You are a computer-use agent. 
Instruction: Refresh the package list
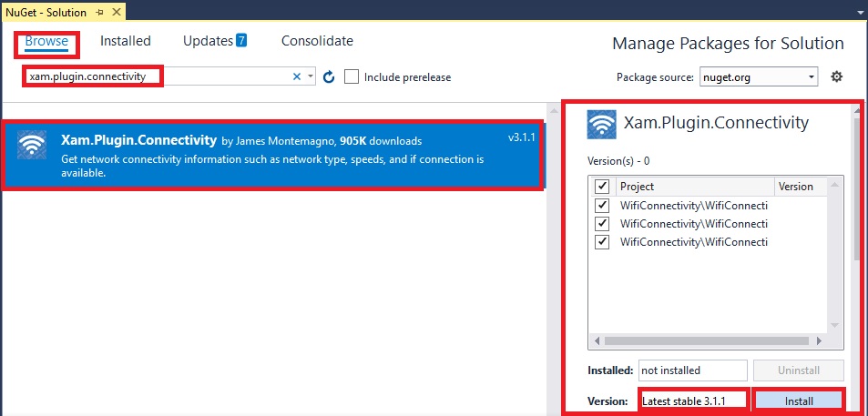(329, 76)
